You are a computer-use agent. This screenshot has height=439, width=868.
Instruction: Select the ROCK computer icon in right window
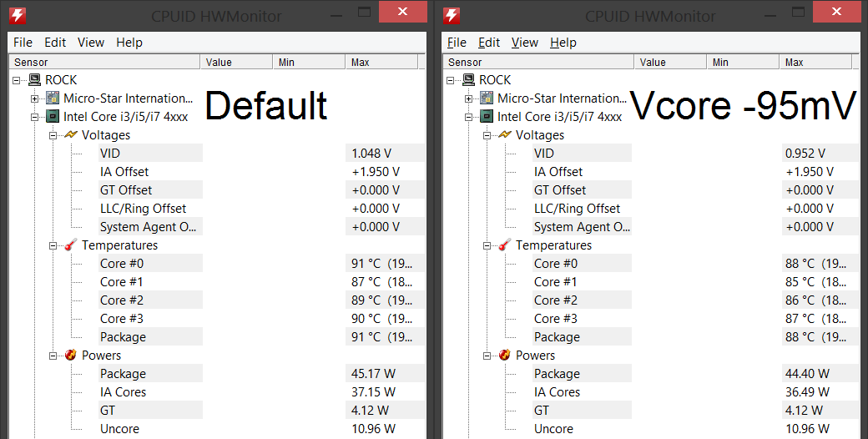pos(468,80)
